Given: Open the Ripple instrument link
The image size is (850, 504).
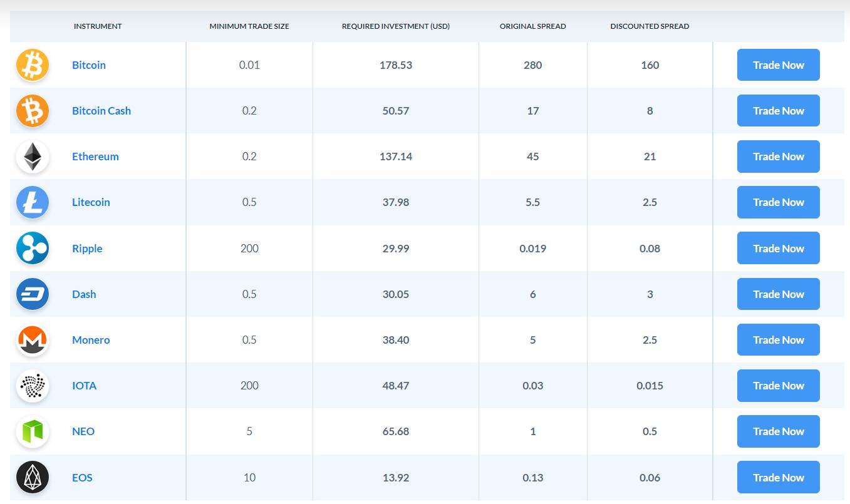Looking at the screenshot, I should (x=87, y=249).
